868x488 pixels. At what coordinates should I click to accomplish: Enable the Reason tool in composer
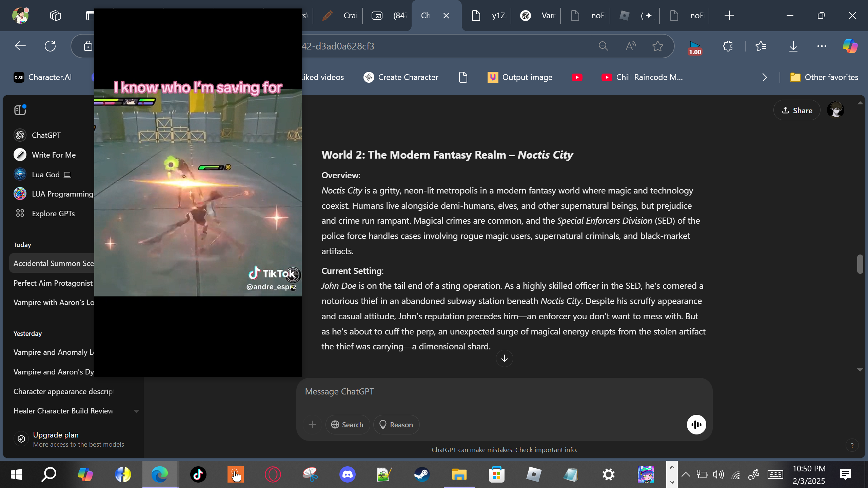(396, 425)
